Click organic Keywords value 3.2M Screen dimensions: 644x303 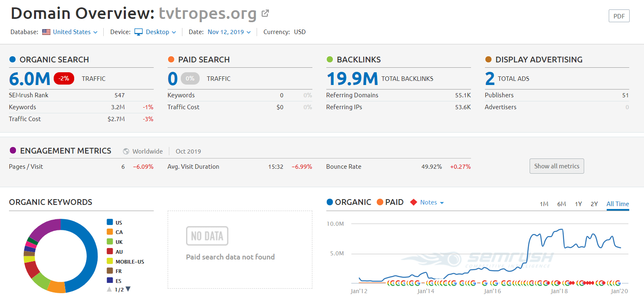[118, 107]
